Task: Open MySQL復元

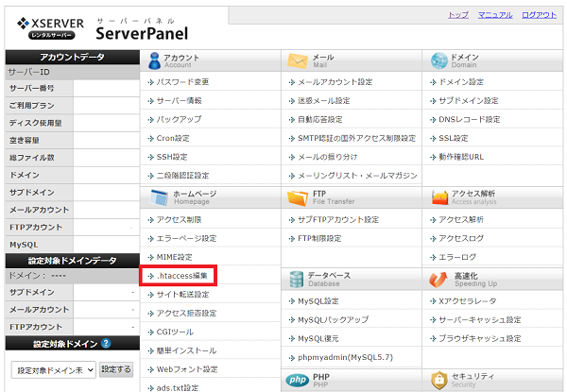Action: click(x=318, y=339)
